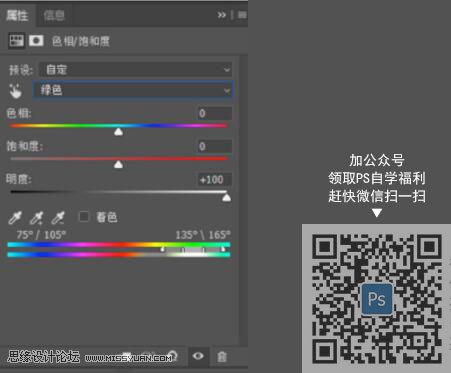Toggle adjustment layer visibility eye
Screen dimensions: 451x373
click(x=198, y=356)
